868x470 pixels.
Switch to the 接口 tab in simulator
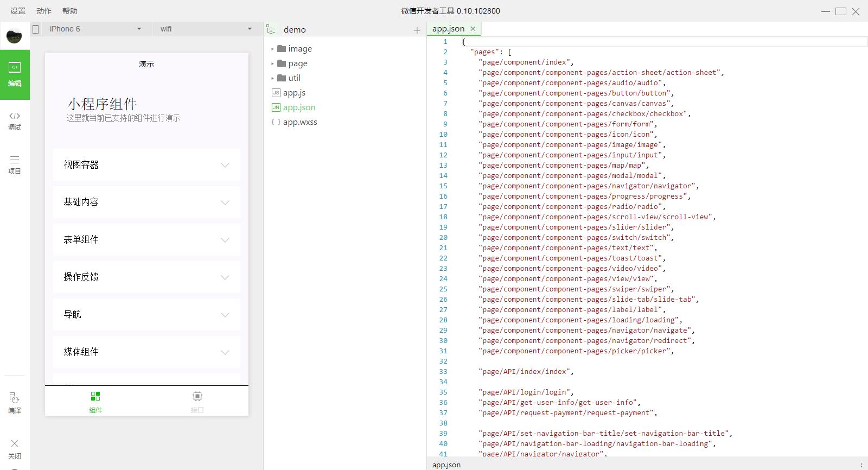pyautogui.click(x=197, y=402)
